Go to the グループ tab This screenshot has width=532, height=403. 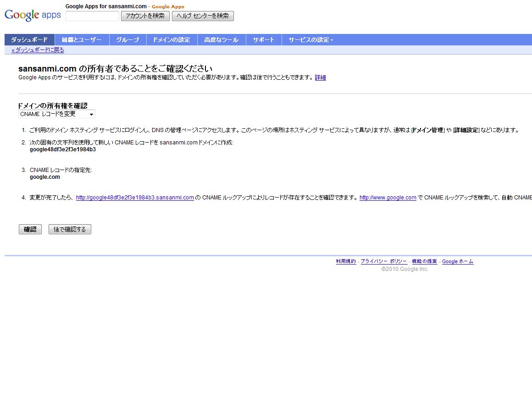point(127,40)
